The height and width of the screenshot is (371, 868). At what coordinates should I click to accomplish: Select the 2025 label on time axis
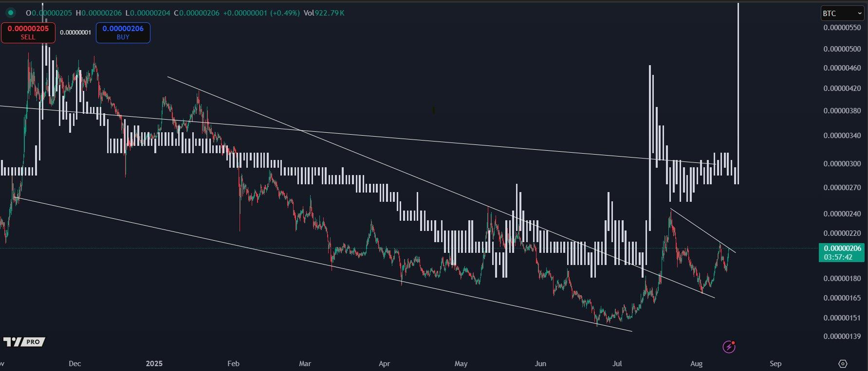coord(154,364)
